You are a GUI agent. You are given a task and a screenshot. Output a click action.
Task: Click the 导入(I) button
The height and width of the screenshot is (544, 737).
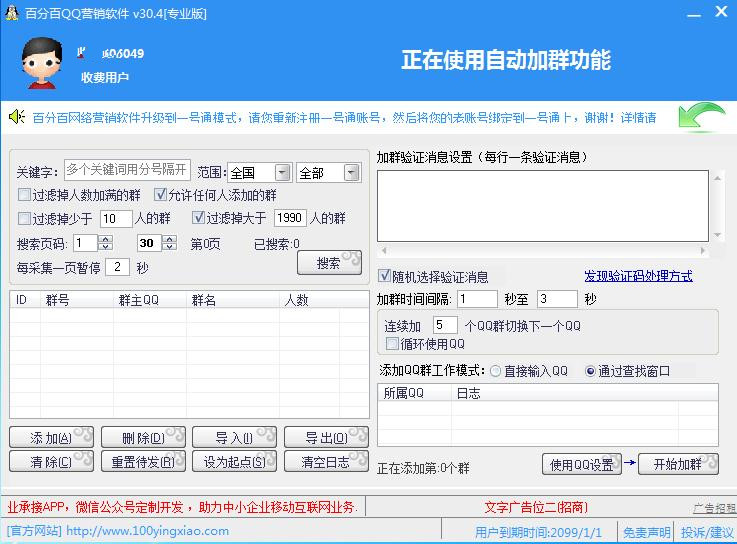point(234,438)
